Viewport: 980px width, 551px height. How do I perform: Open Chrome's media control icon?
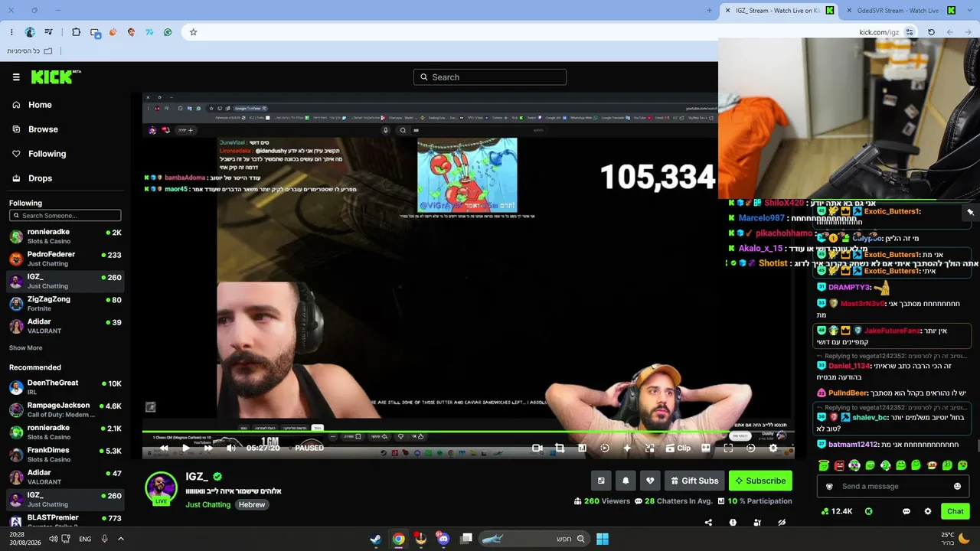click(x=48, y=32)
